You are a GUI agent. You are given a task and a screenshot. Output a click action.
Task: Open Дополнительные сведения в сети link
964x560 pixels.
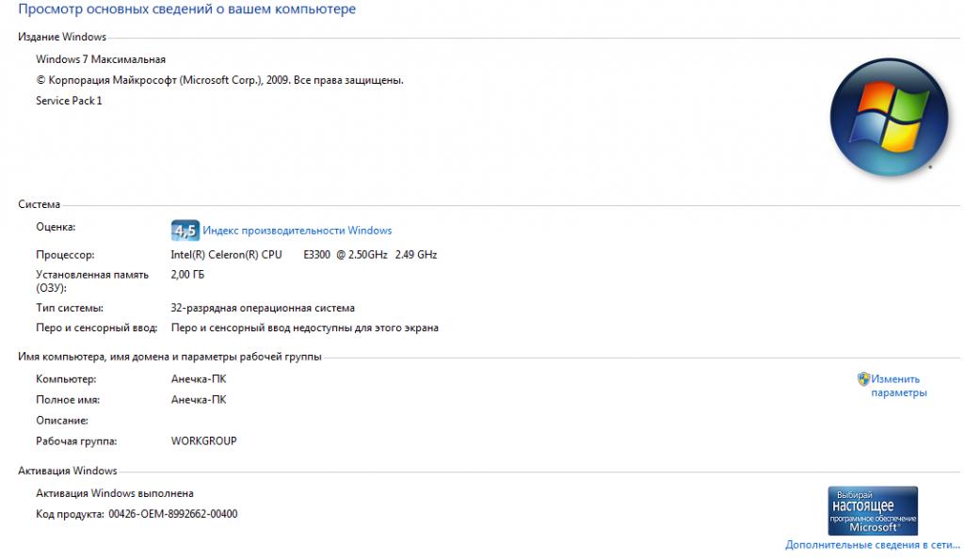[872, 545]
